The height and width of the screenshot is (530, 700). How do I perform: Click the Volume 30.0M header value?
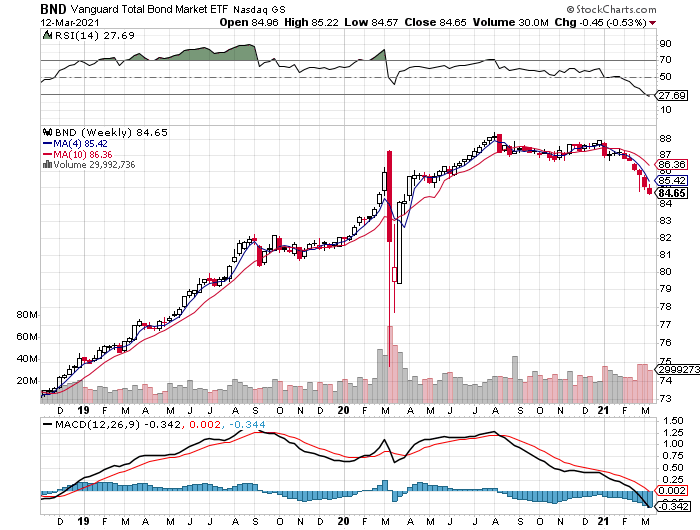click(510, 22)
